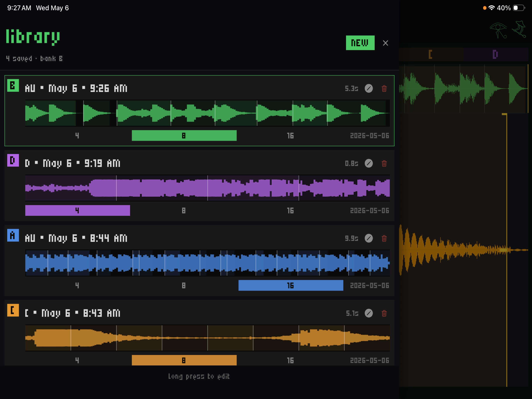Tap the orange waveform of 8:43 AM recording
The image size is (532, 399).
(207, 338)
